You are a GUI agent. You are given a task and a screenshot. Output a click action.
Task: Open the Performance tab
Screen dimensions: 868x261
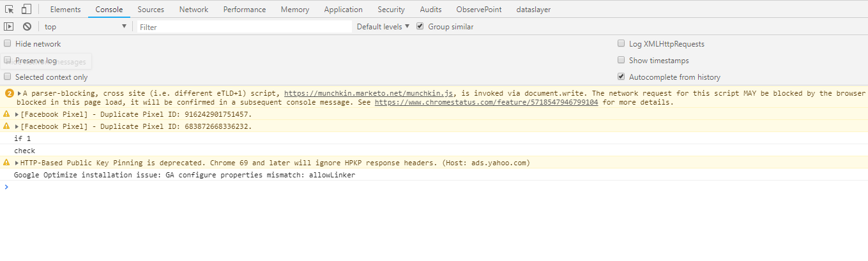pos(245,10)
